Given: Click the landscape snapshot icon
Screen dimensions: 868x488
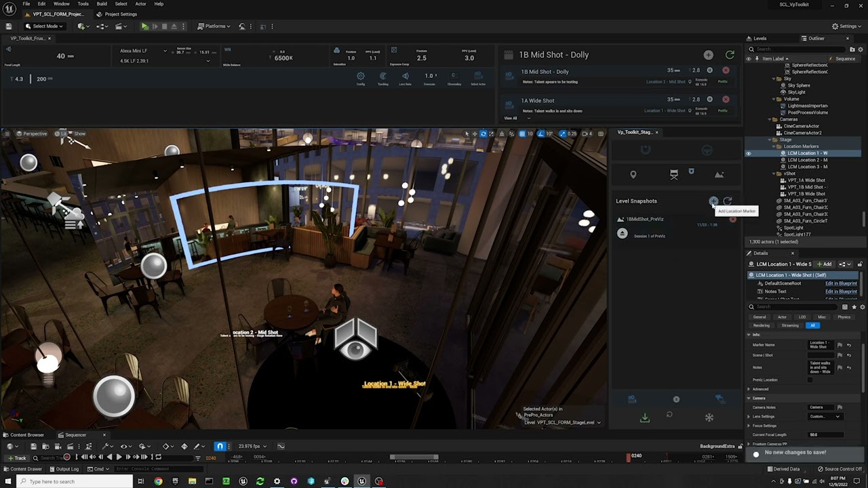Looking at the screenshot, I should 719,175.
